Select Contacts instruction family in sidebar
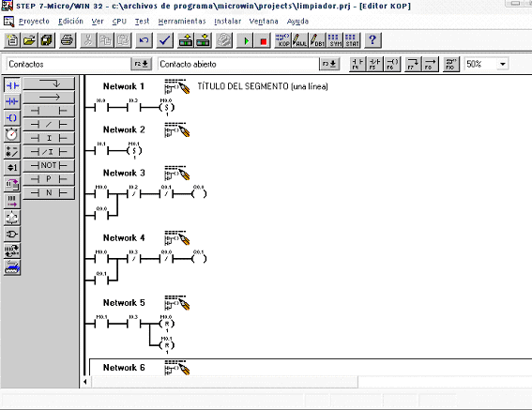The image size is (532, 410). [12, 85]
